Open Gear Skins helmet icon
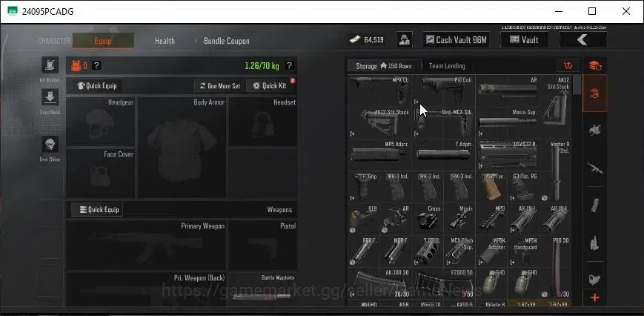This screenshot has height=316, width=644. pos(50,144)
